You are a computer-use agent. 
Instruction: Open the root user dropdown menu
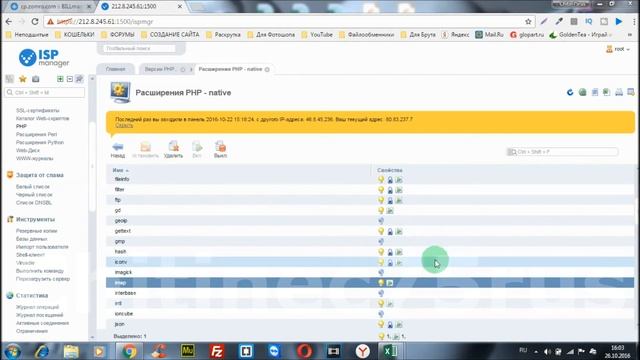(618, 49)
